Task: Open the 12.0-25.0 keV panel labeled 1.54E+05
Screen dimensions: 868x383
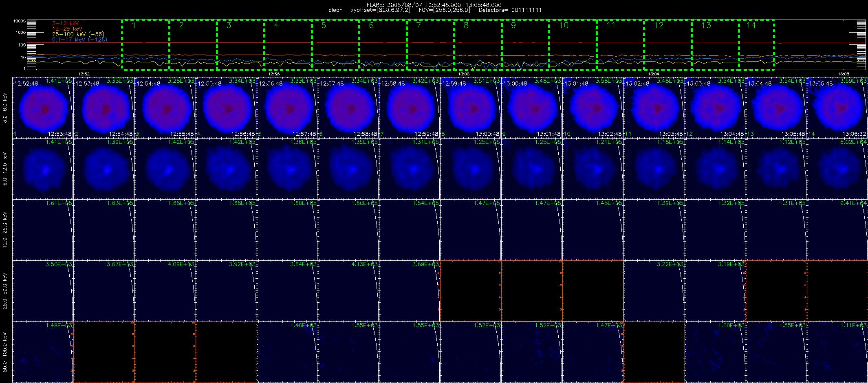Action: pyautogui.click(x=410, y=230)
